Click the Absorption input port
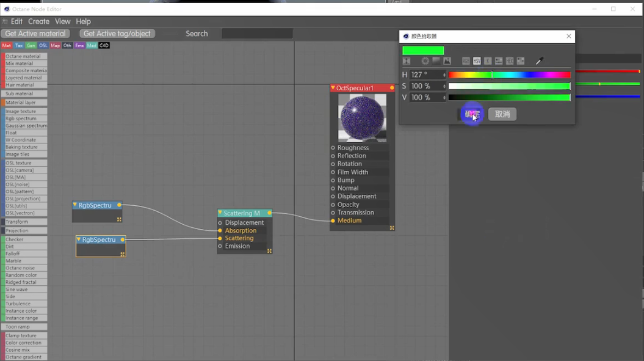Viewport: 644px width, 361px height. [220, 231]
